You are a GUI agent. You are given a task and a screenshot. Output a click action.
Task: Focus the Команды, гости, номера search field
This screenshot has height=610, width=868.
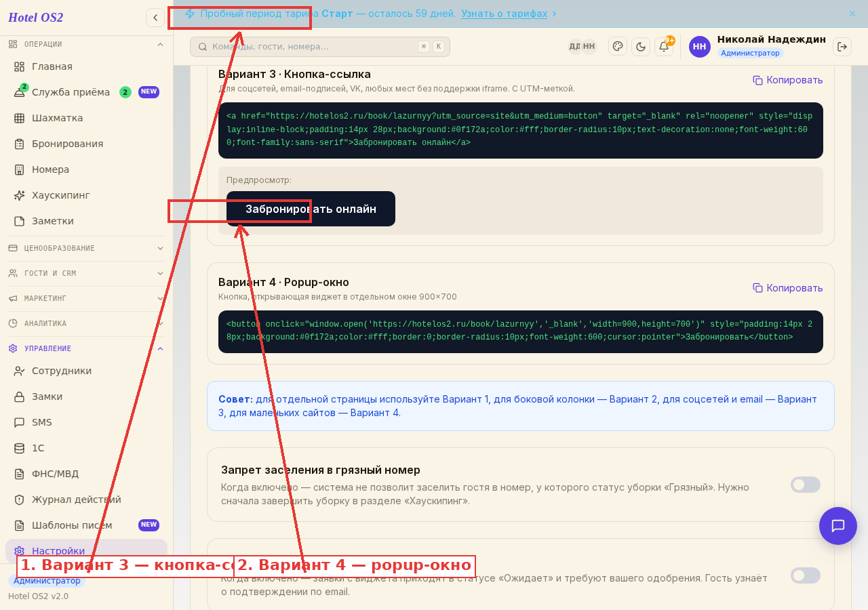320,47
